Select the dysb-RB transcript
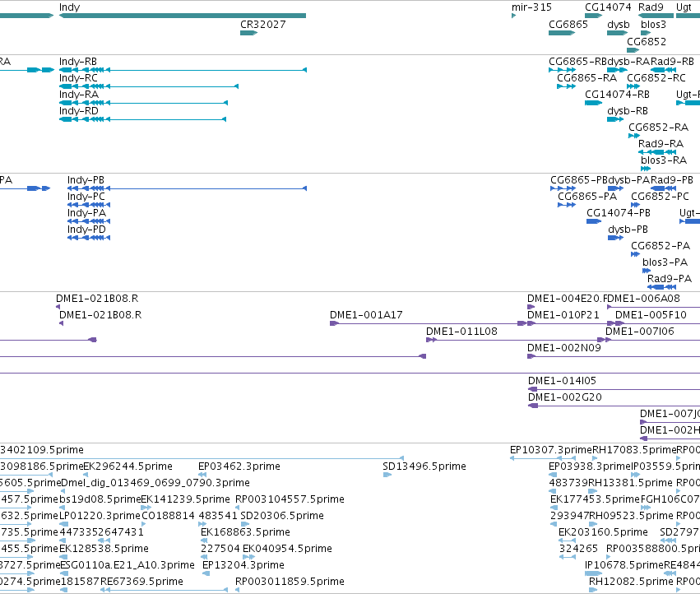 [x=615, y=119]
